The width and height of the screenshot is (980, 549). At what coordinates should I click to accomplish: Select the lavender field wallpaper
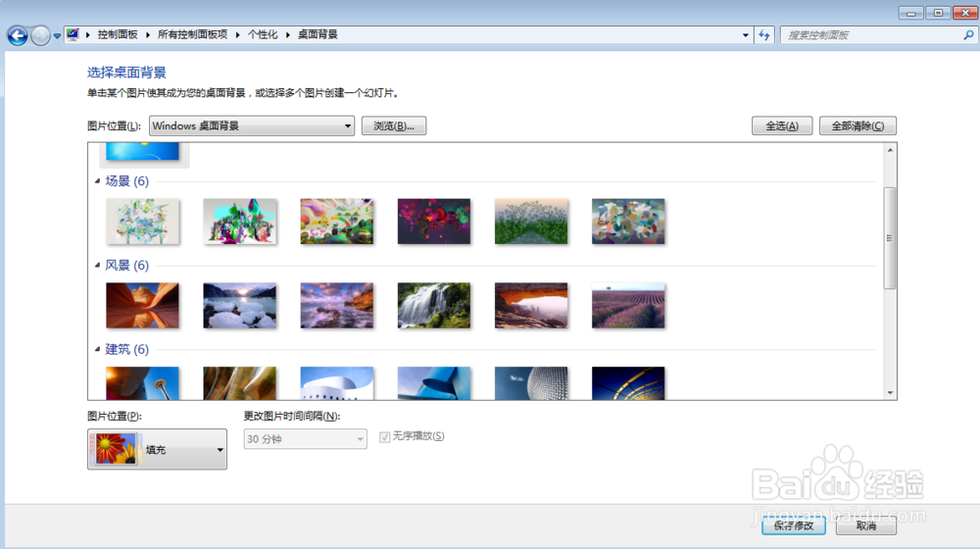click(628, 306)
